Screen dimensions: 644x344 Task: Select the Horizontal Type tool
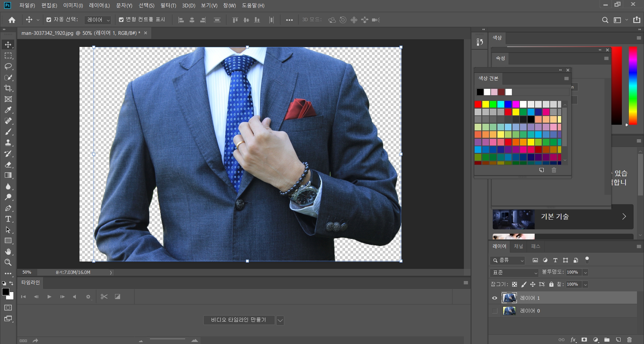(8, 219)
